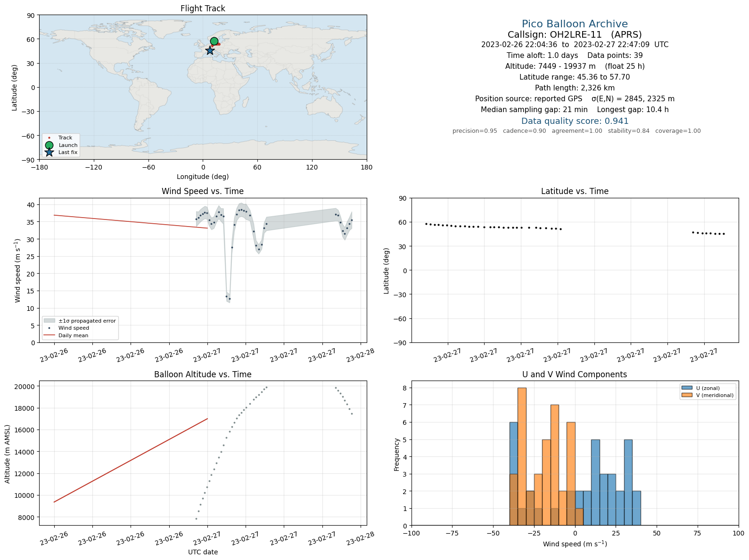
Task: Click the red trend line in altitude plot
Action: 131,460
